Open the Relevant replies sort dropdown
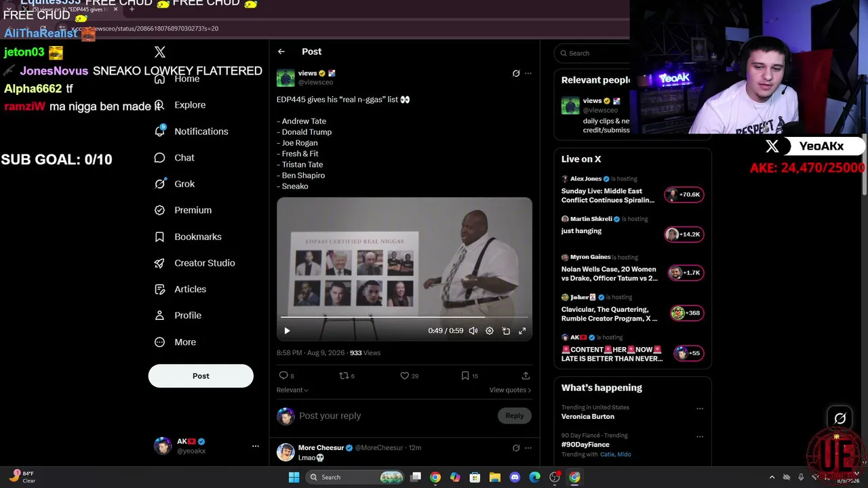868x488 pixels. tap(292, 390)
